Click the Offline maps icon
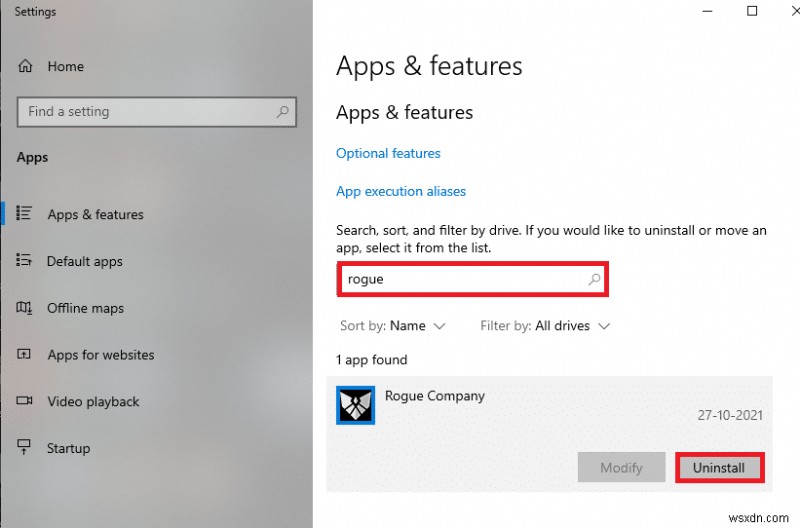 point(25,308)
